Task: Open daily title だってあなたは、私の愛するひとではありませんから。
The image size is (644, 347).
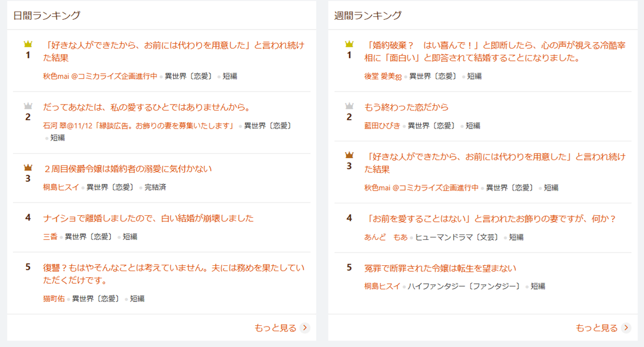Action: [146, 107]
